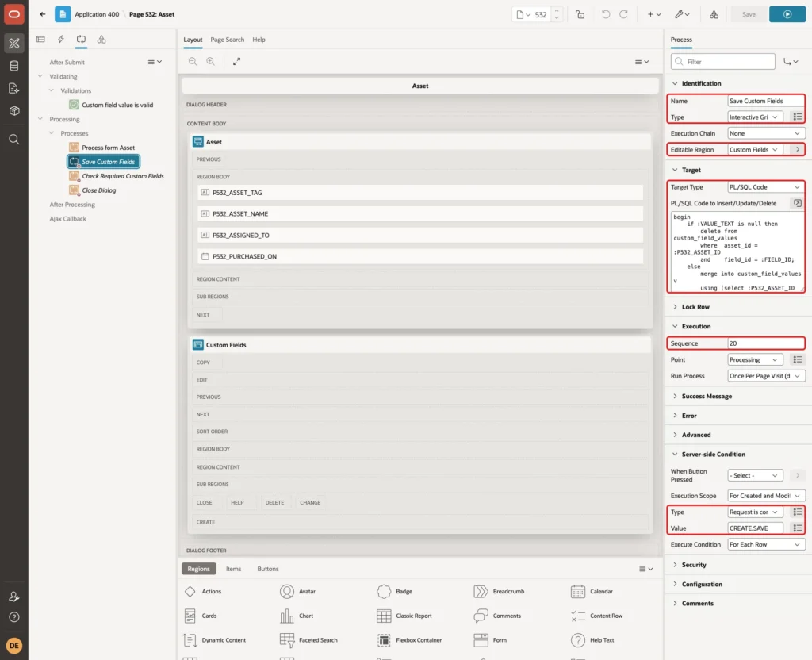Open the Execute Condition dropdown
This screenshot has height=660, width=812.
coord(765,544)
